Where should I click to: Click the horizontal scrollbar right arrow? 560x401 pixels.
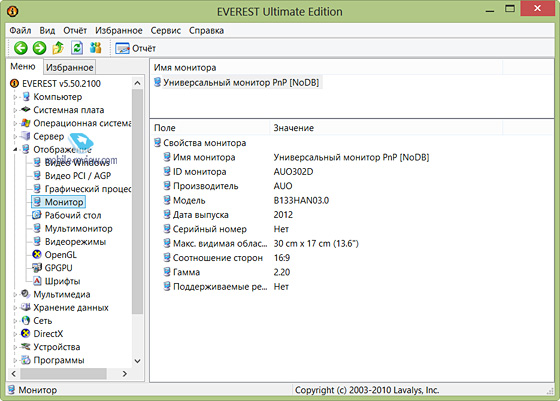click(x=125, y=374)
